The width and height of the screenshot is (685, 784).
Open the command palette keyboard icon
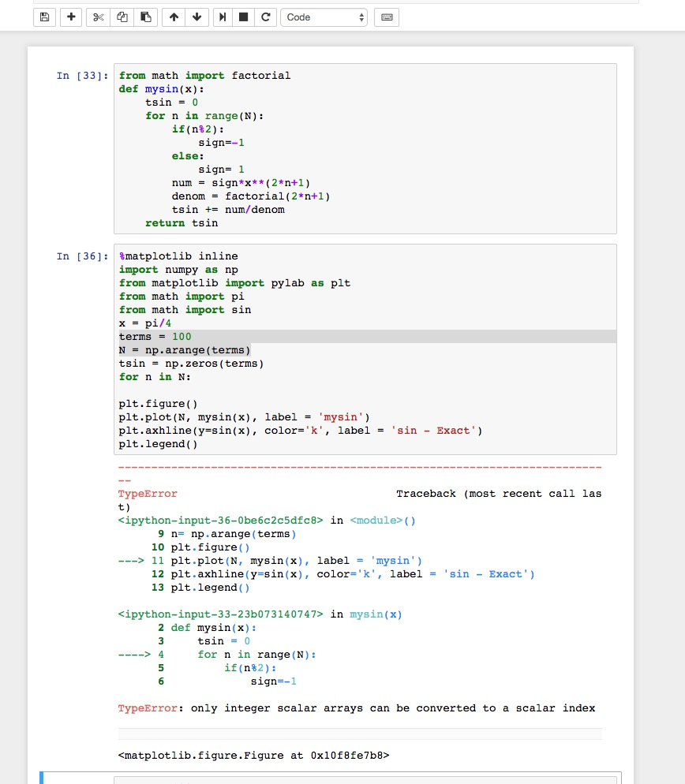click(x=386, y=17)
